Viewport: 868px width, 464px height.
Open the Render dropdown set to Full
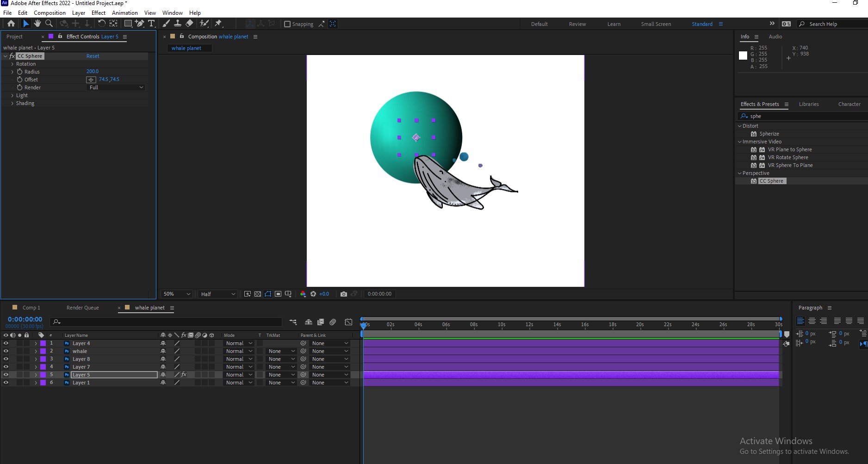click(x=116, y=87)
